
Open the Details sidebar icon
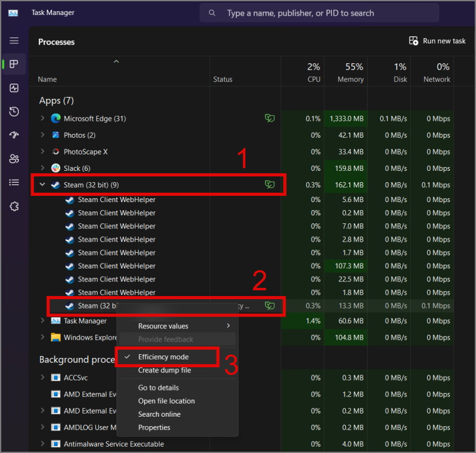click(14, 182)
